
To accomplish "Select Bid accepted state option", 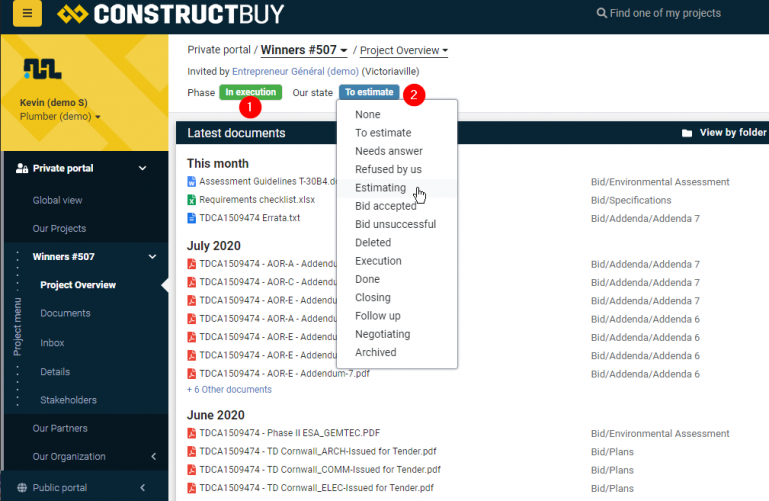I will [x=397, y=206].
